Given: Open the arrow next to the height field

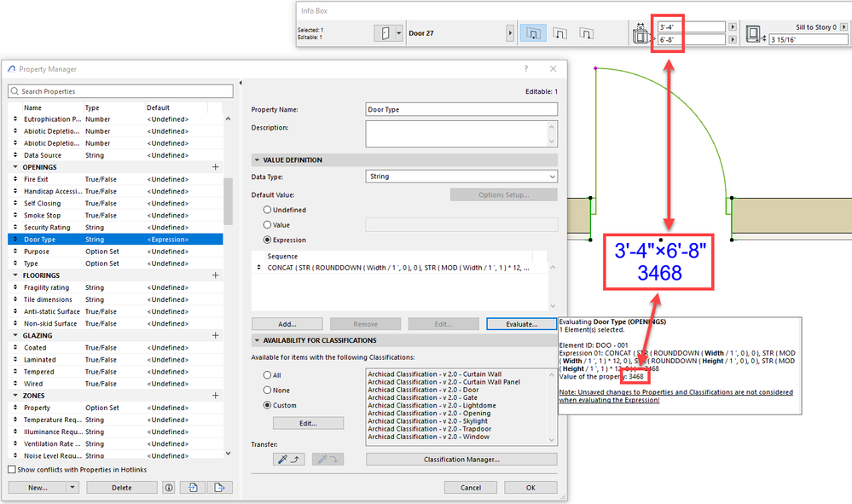Looking at the screenshot, I should (x=733, y=39).
